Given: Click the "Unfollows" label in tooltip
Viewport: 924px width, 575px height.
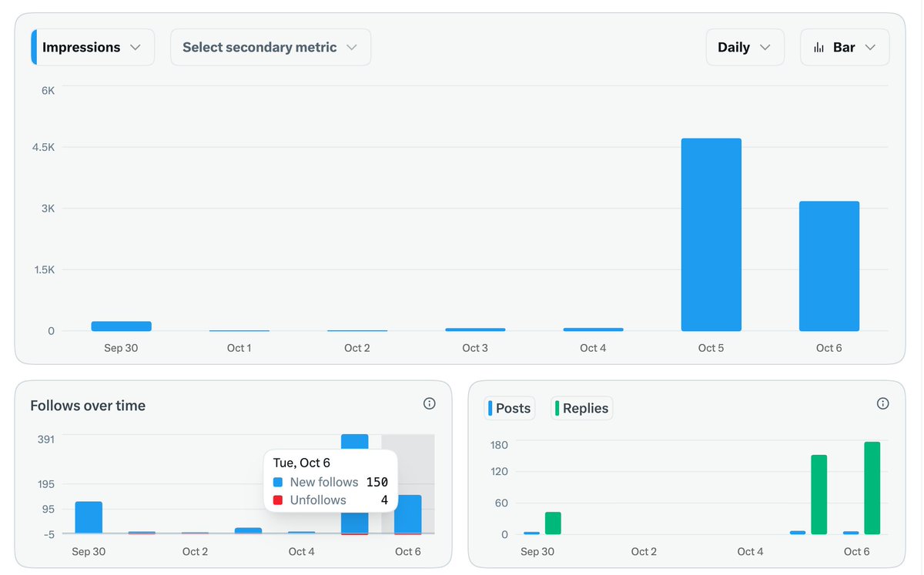Looking at the screenshot, I should tap(318, 500).
